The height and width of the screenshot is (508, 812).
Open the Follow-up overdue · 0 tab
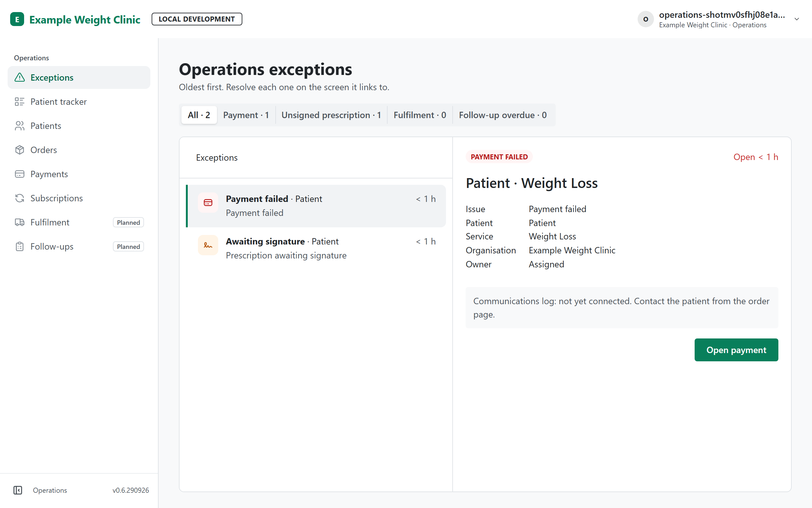503,115
